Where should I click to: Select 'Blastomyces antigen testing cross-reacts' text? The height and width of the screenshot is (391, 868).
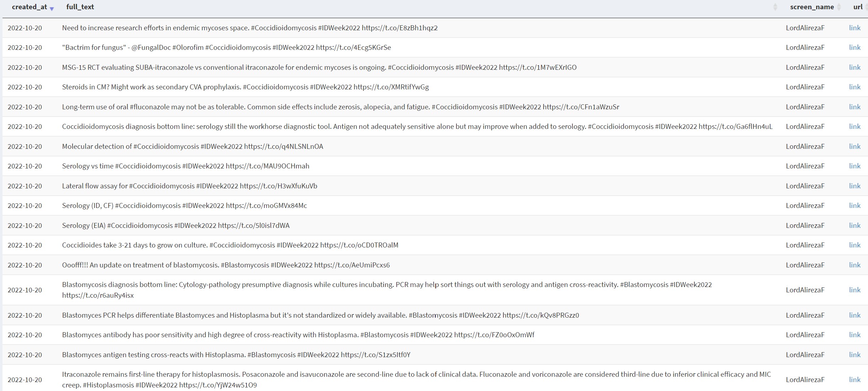(236, 355)
